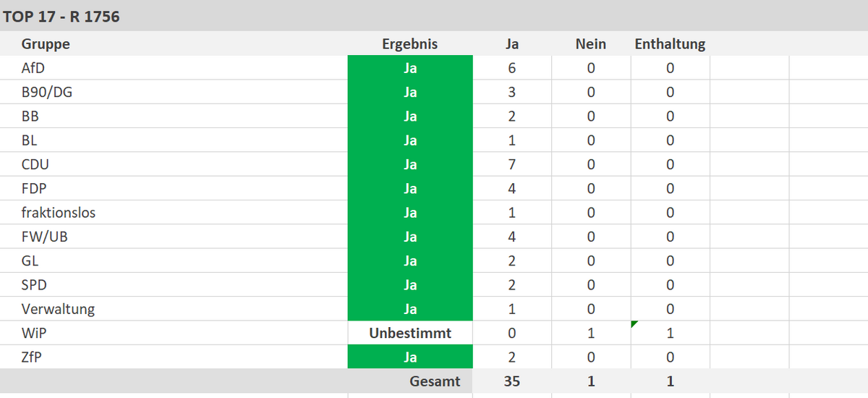Click the Unbestimmt result cell for WiP
This screenshot has width=868, height=398.
(409, 333)
